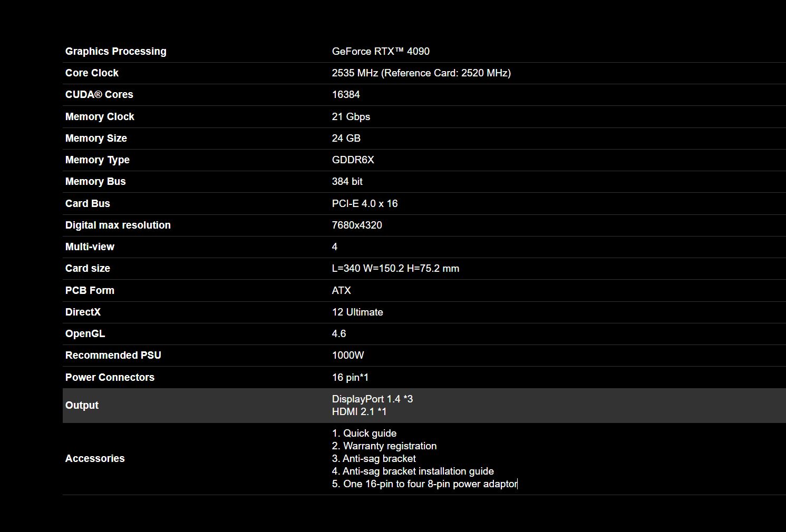Select the '16 pin*1' value
Image resolution: width=786 pixels, height=532 pixels.
(x=351, y=377)
